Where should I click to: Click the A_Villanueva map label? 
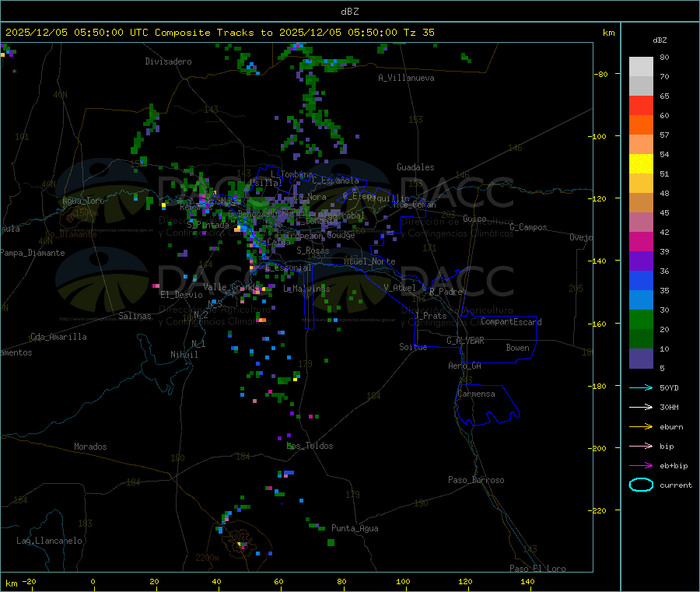406,78
